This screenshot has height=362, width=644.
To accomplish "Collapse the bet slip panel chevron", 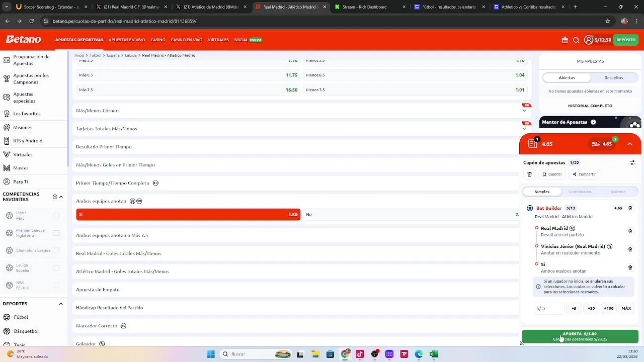I will [x=630, y=144].
